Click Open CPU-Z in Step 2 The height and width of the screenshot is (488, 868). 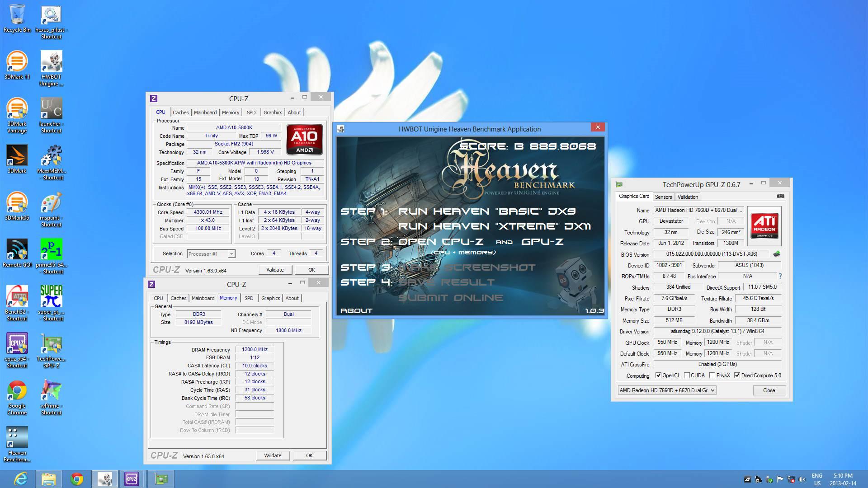click(x=441, y=242)
